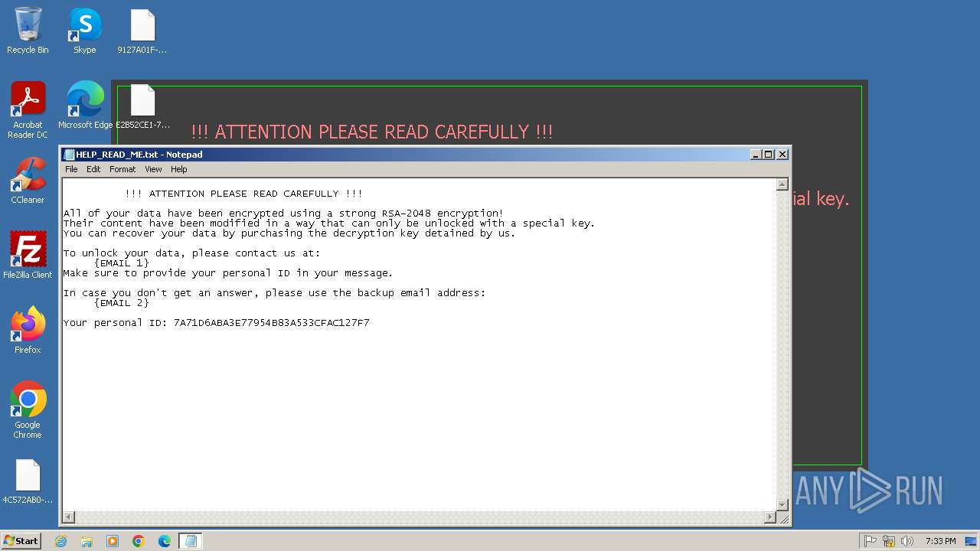Viewport: 980px width, 551px height.
Task: Open Notepad Help menu
Action: point(178,169)
